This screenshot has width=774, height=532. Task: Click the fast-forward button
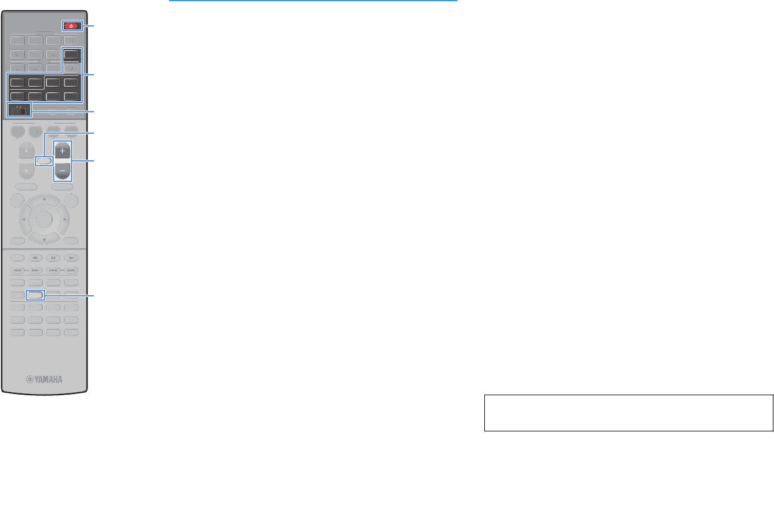(x=36, y=270)
